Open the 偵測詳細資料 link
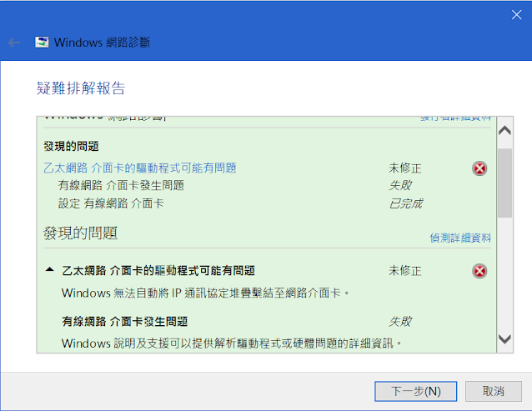 pyautogui.click(x=460, y=238)
